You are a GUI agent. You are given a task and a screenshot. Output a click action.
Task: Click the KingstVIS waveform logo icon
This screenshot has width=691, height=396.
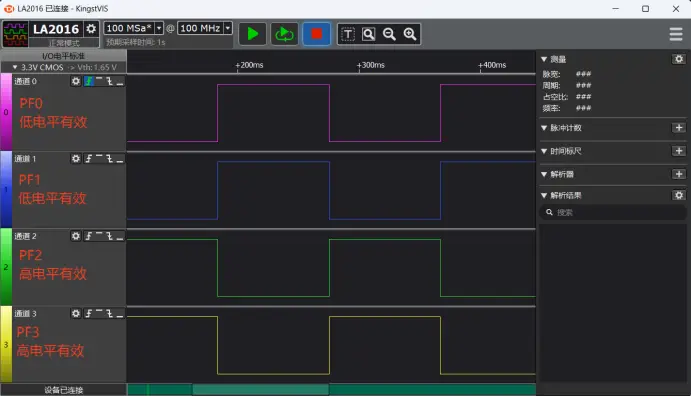pos(15,34)
